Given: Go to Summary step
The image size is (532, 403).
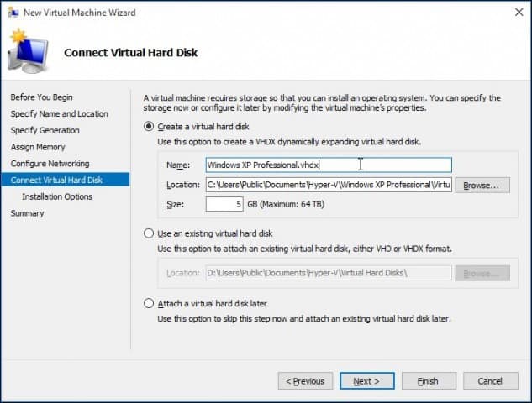Looking at the screenshot, I should [27, 213].
